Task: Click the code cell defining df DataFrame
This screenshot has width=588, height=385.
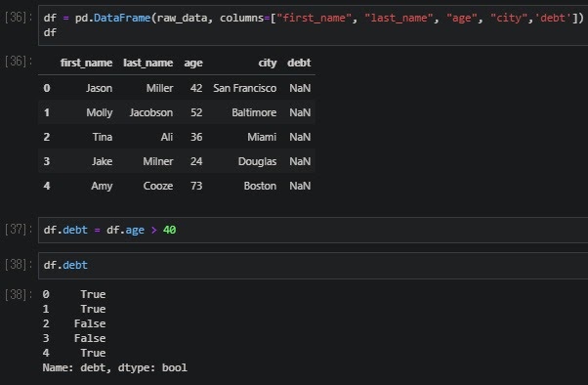Action: tap(314, 25)
